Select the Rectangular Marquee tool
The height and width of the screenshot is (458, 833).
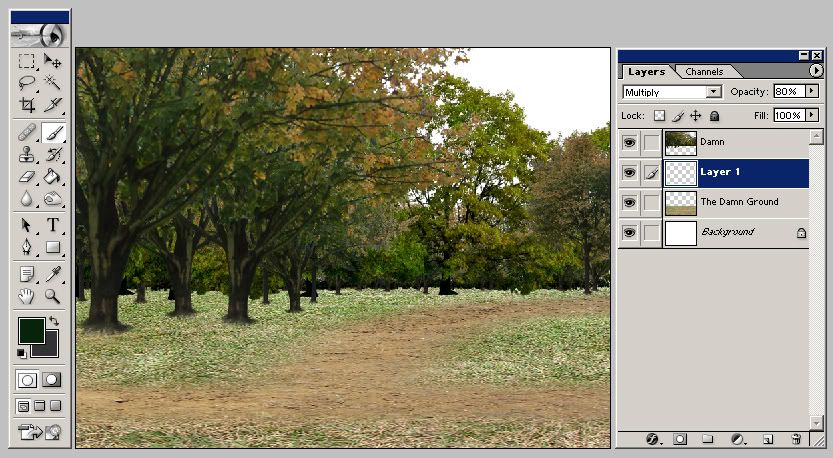27,62
